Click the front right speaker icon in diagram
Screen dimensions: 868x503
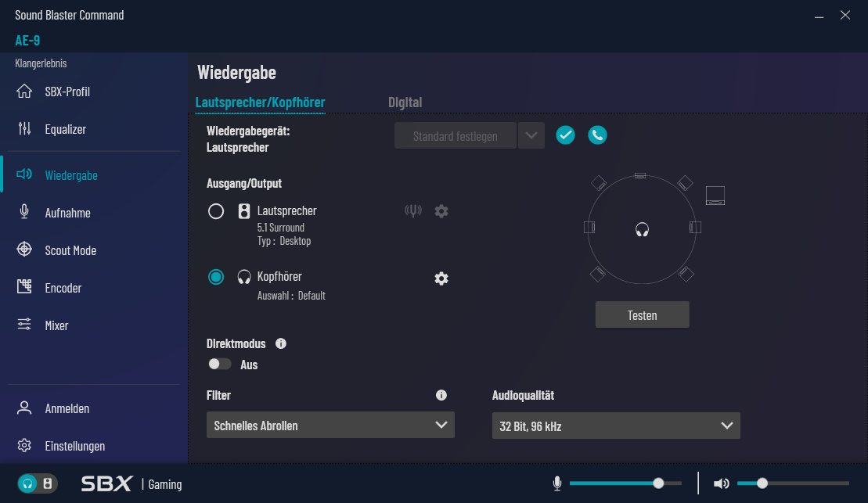point(686,182)
